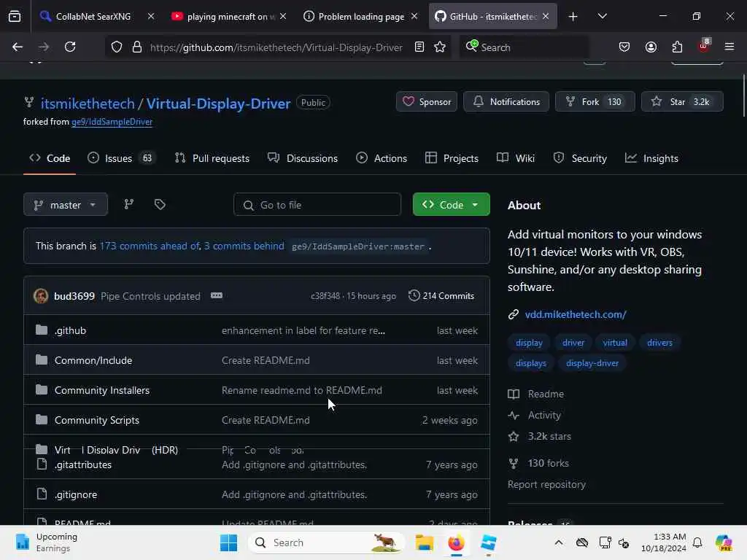Open the Upcoming Earnings widget
Viewport: 747px width, 560px height.
pyautogui.click(x=45, y=542)
